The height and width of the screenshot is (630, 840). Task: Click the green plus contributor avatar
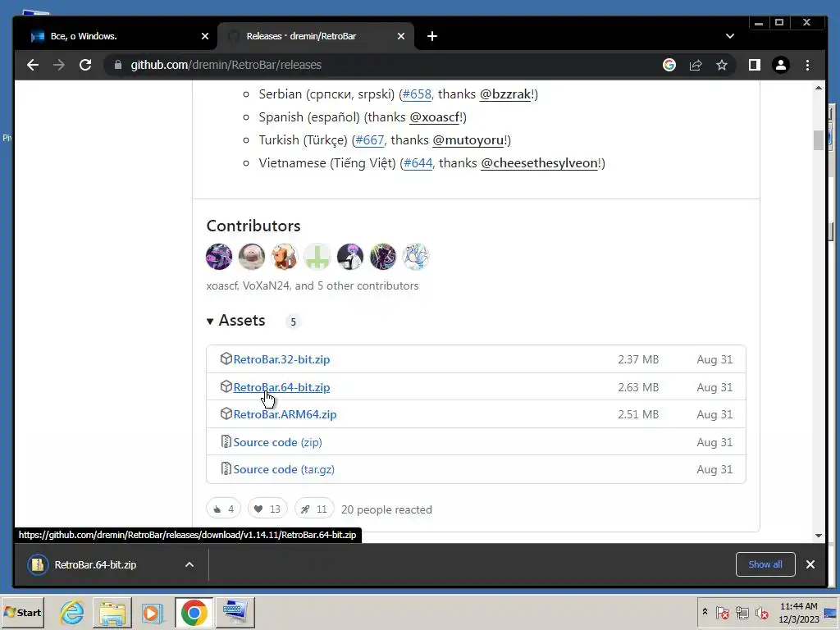click(317, 256)
